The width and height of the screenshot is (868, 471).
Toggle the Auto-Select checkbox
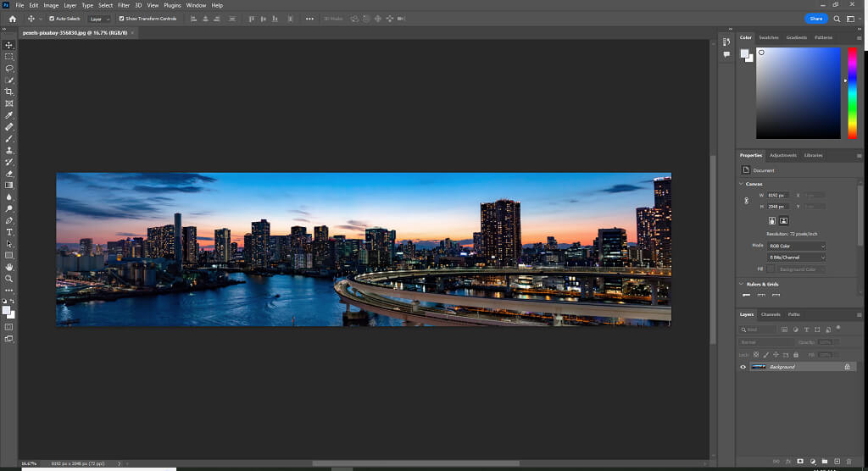pos(52,19)
